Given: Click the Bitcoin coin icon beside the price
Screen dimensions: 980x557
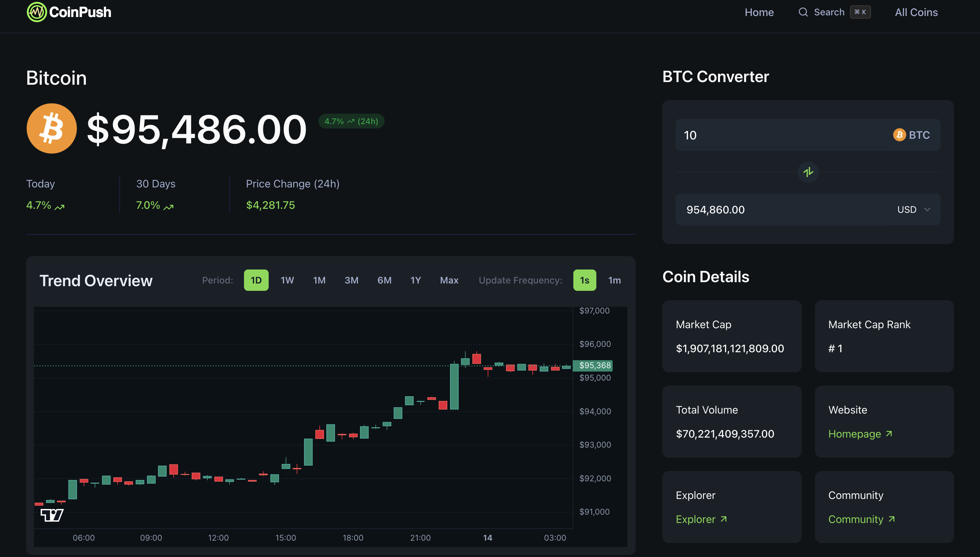Looking at the screenshot, I should tap(52, 128).
